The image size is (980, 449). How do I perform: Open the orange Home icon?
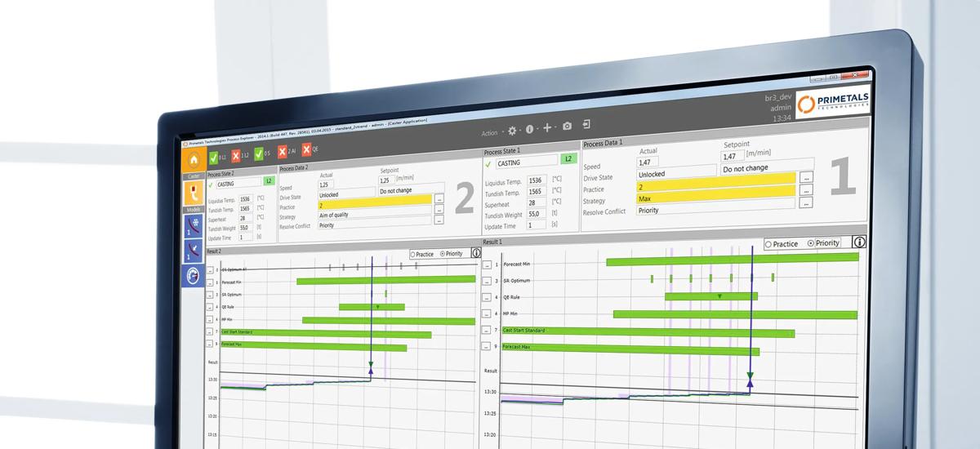194,159
